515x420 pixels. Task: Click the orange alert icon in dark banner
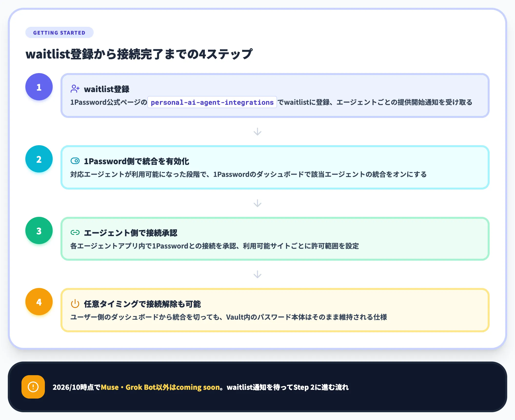coord(33,387)
